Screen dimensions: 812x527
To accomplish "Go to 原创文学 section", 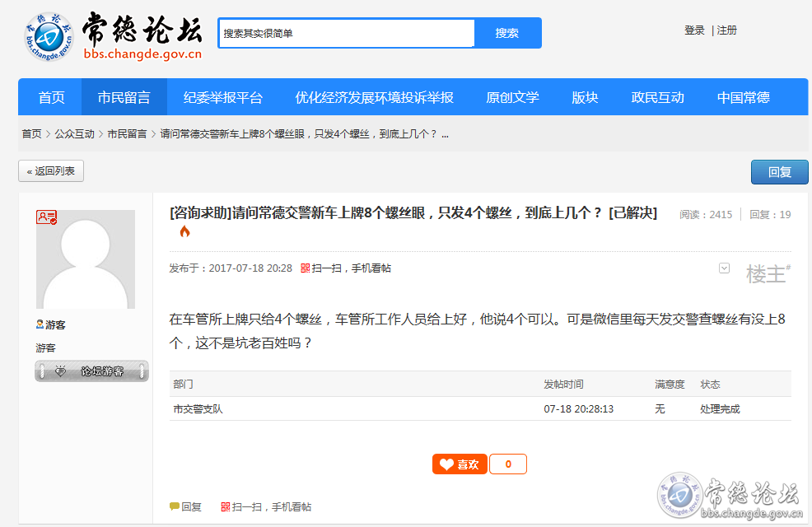I will pos(512,97).
